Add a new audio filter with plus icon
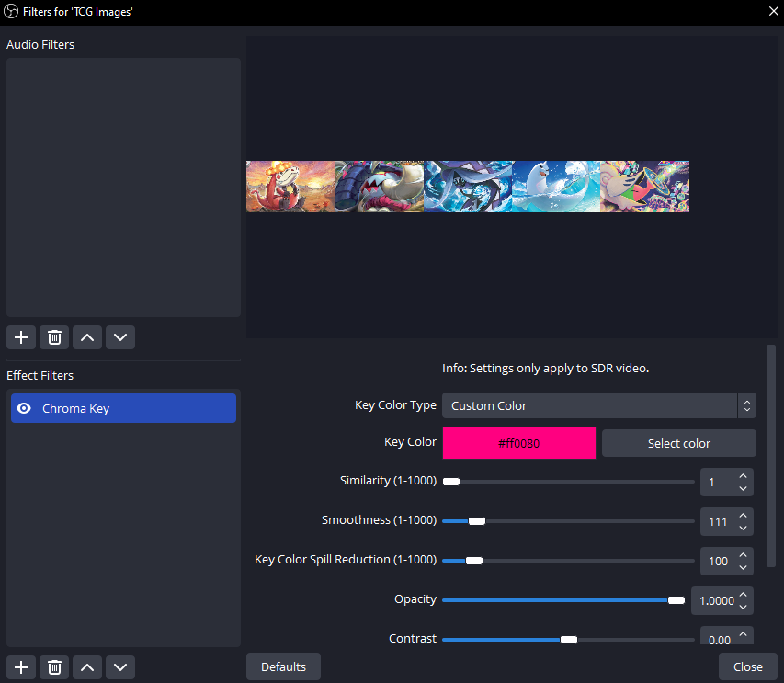This screenshot has width=784, height=683. pos(21,337)
